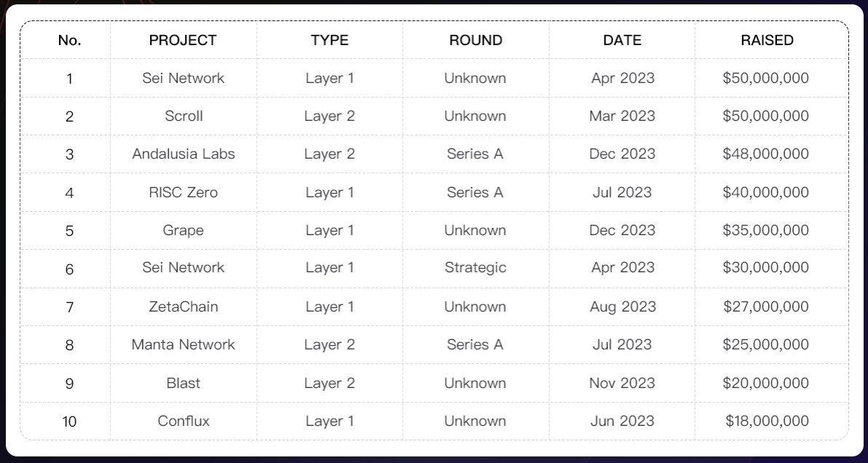The image size is (868, 463).
Task: Click the RISC Zero project name
Action: [x=184, y=192]
